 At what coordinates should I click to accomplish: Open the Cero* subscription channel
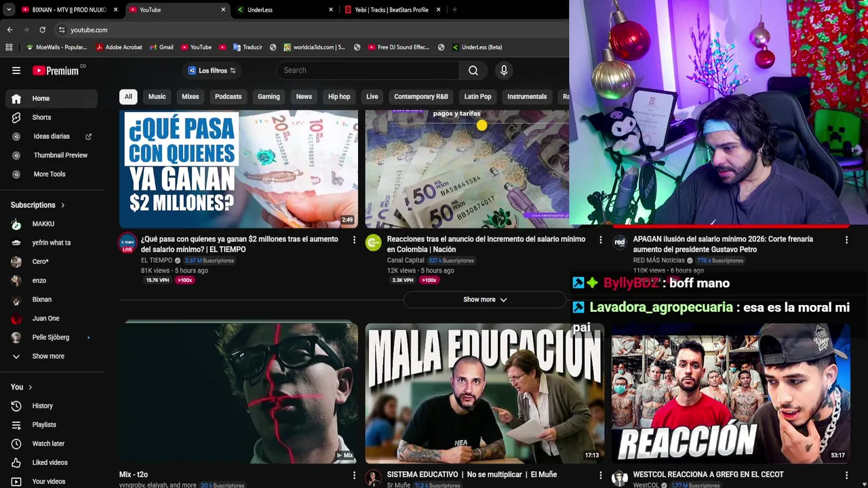[x=52, y=262]
